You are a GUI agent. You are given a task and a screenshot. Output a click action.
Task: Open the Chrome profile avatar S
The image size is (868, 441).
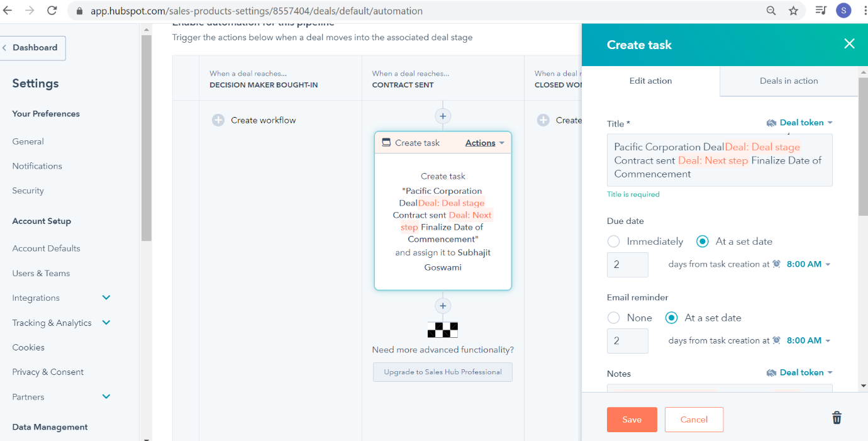pyautogui.click(x=843, y=11)
